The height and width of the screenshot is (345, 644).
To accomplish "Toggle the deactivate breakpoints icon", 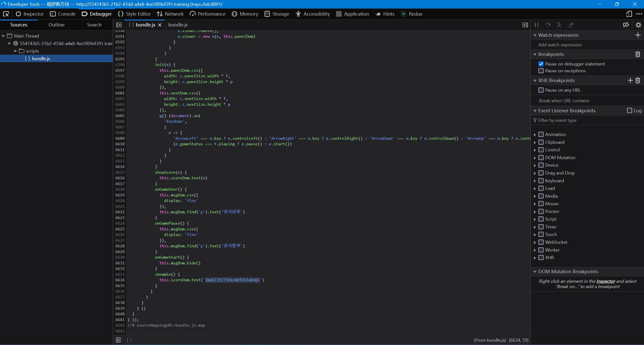I will click(x=626, y=25).
